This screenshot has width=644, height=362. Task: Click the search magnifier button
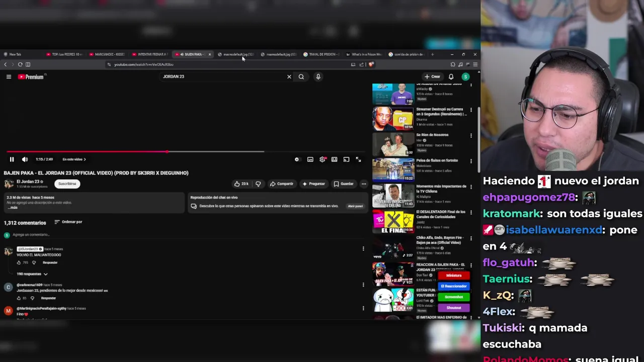pyautogui.click(x=301, y=77)
